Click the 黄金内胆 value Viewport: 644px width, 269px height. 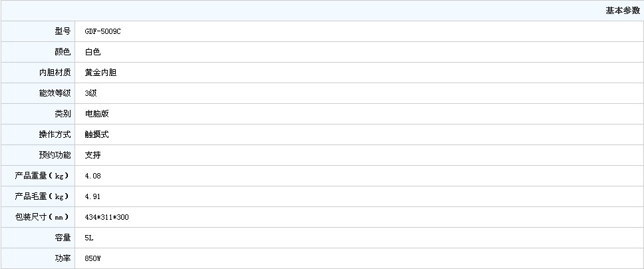[x=100, y=73]
